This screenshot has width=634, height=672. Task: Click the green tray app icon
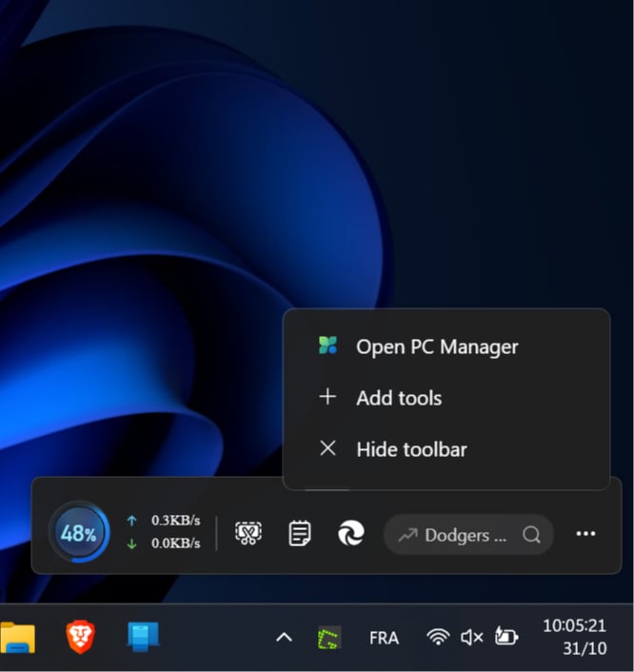[328, 638]
